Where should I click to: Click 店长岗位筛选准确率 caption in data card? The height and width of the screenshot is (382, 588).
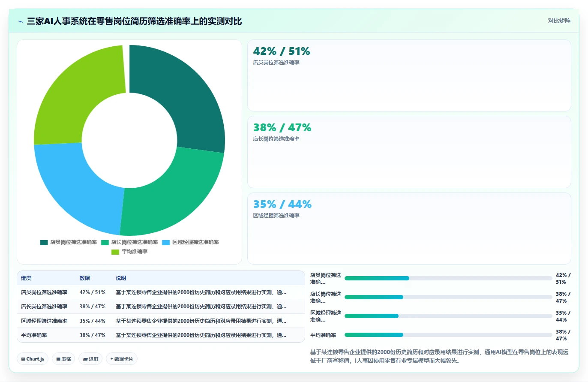click(x=276, y=139)
